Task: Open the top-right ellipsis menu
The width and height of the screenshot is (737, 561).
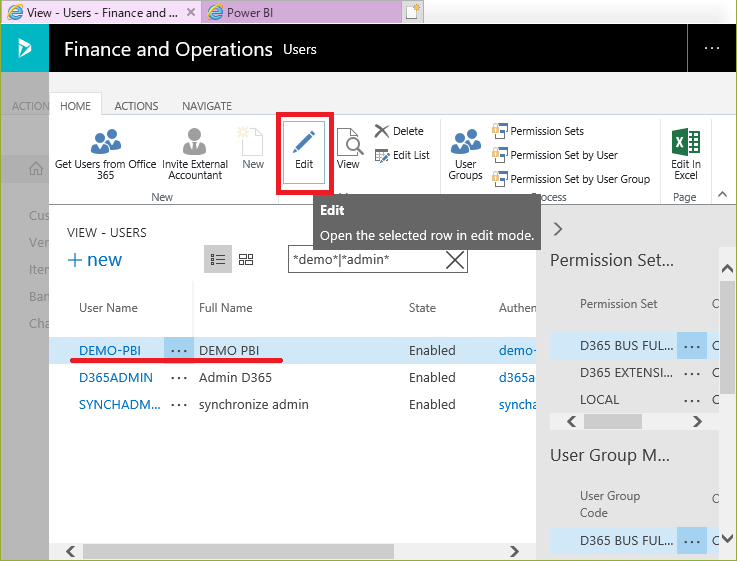Action: click(712, 48)
